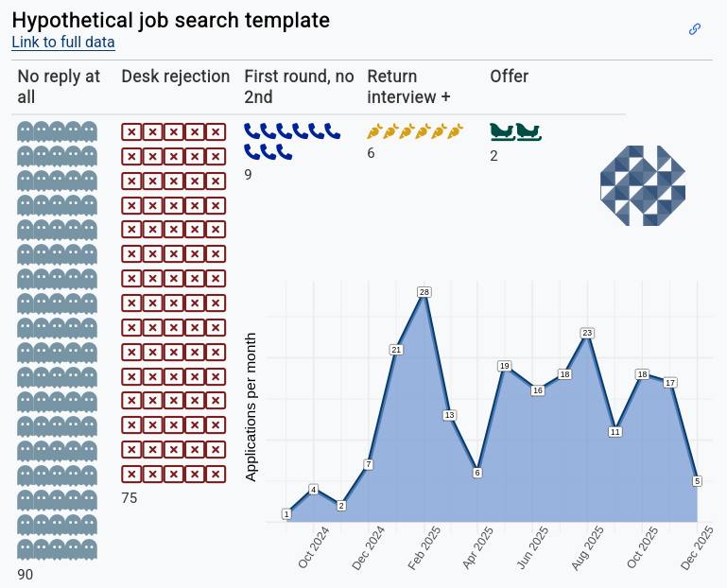Image resolution: width=727 pixels, height=588 pixels.
Task: Select the 'Desk rejection' column header
Action: point(176,77)
